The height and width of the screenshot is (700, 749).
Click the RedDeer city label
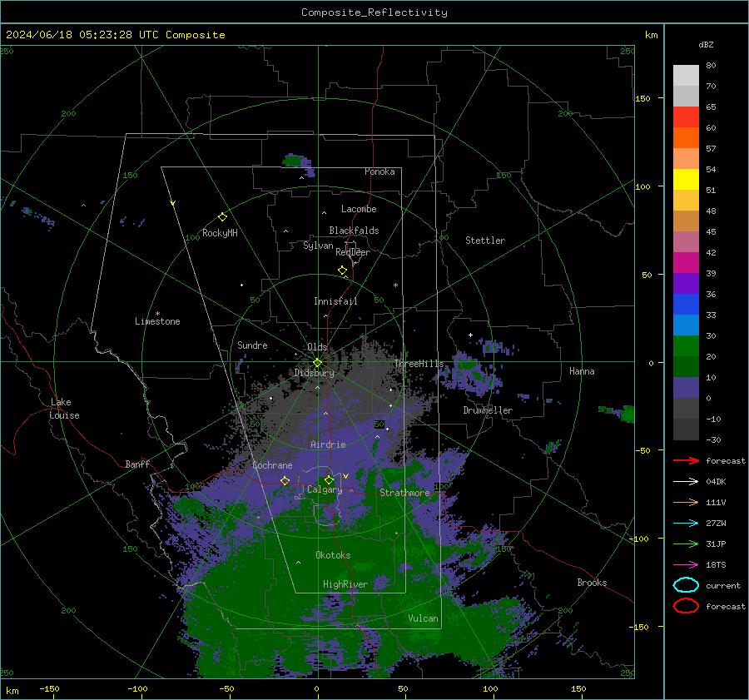(353, 252)
